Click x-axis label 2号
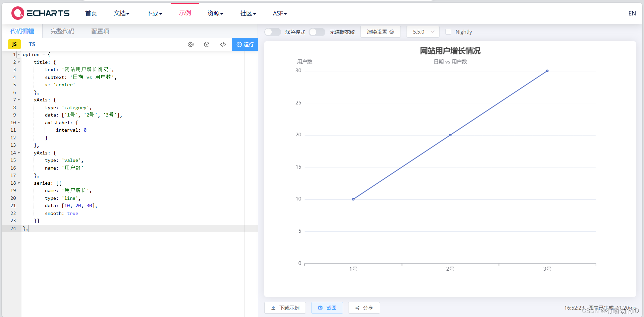Screen dimensions: 644x317 [450, 269]
